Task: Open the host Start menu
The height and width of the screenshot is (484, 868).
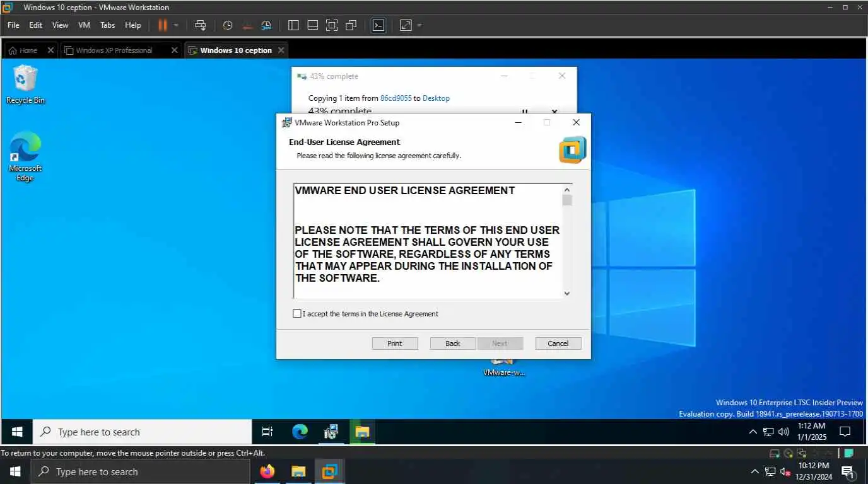Action: [x=15, y=471]
